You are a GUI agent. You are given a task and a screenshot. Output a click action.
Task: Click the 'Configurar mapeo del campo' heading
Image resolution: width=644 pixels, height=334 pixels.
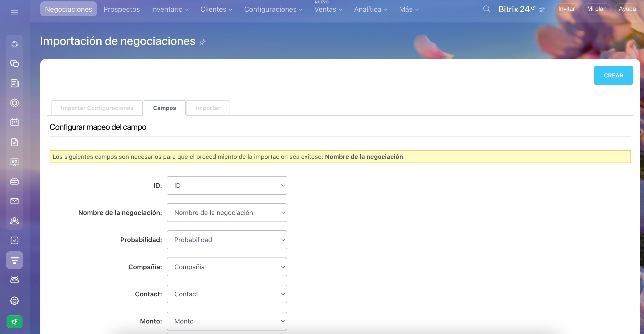[98, 127]
